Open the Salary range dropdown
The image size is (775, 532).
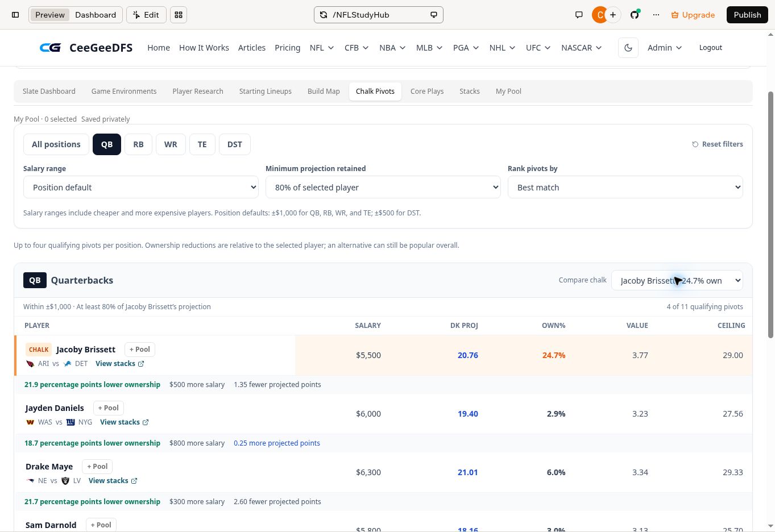point(141,187)
